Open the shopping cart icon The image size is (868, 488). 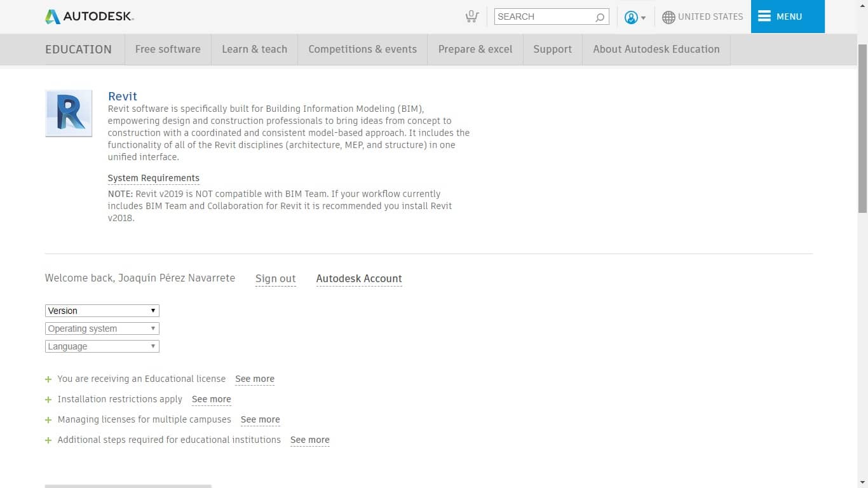pos(471,17)
